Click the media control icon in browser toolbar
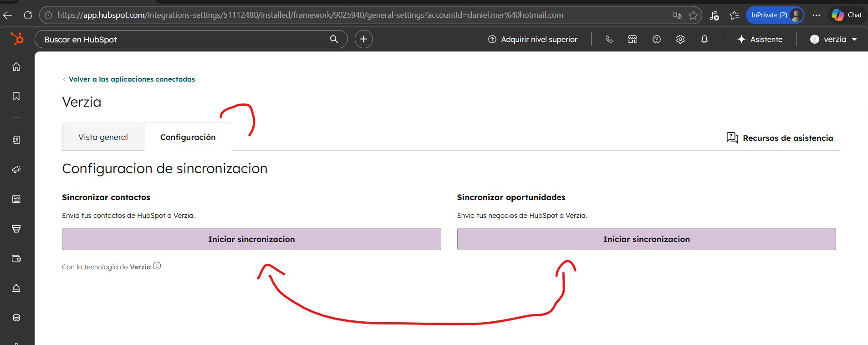868x345 pixels. (x=714, y=15)
